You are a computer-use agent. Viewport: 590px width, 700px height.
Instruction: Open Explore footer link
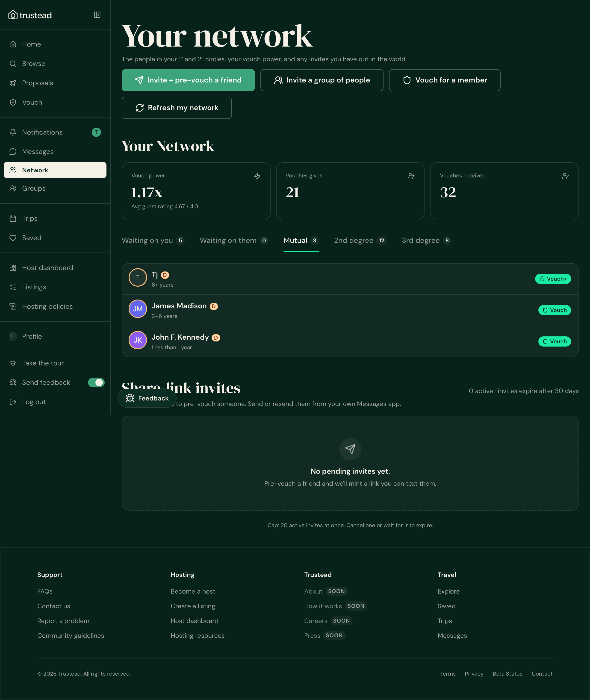[x=448, y=591]
